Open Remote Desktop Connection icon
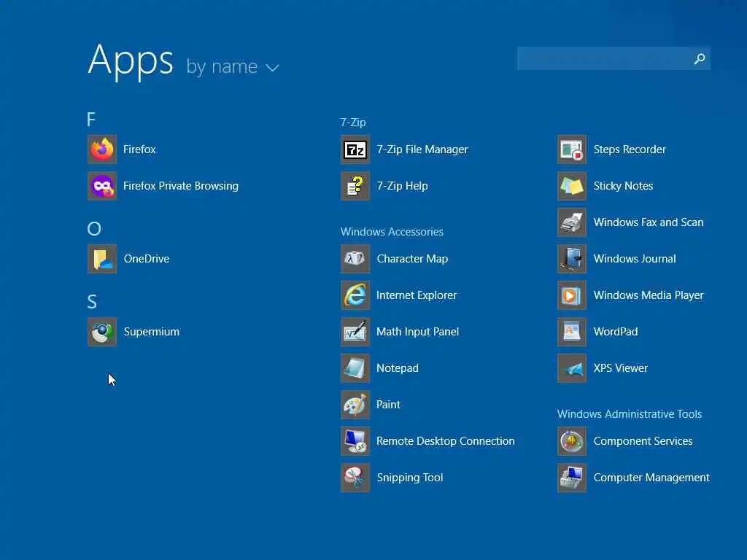The image size is (747, 560). click(x=355, y=441)
